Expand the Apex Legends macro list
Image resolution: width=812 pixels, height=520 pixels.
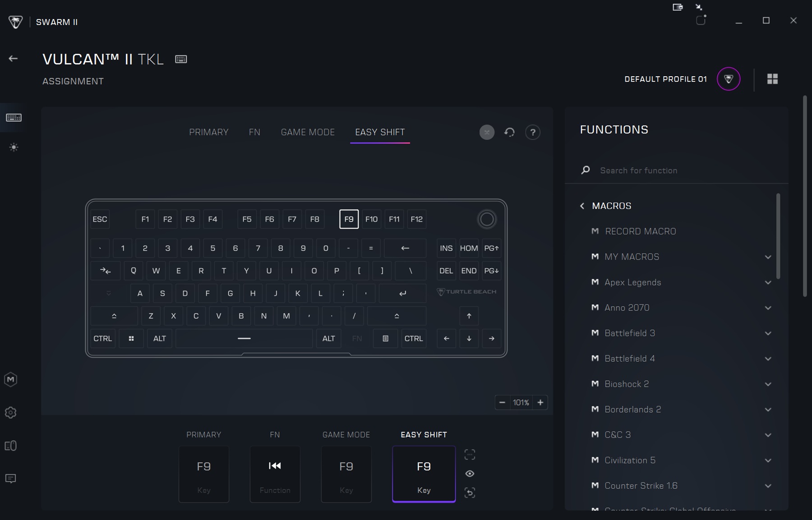point(768,282)
